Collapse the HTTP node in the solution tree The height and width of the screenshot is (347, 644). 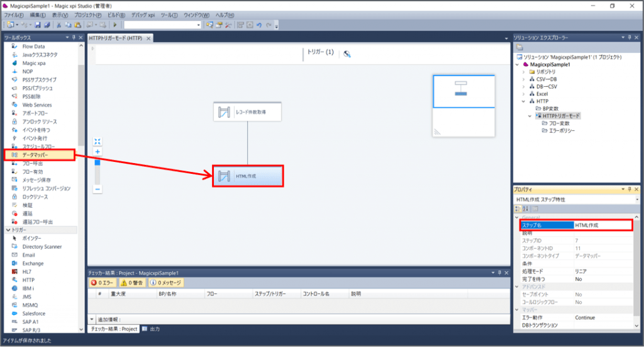[523, 101]
